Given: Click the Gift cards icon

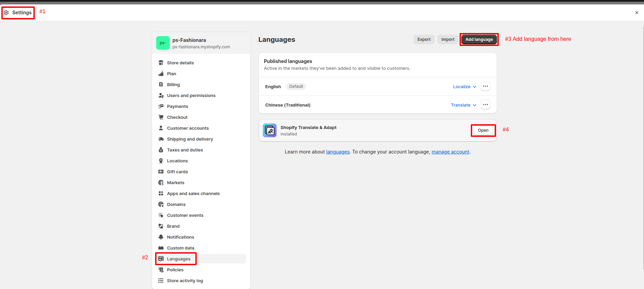Looking at the screenshot, I should [161, 172].
